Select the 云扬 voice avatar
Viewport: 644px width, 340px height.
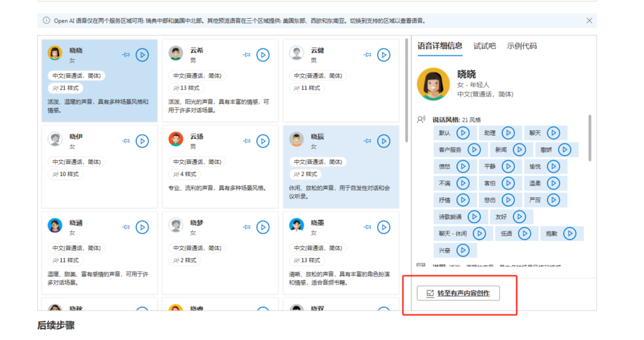pyautogui.click(x=176, y=139)
